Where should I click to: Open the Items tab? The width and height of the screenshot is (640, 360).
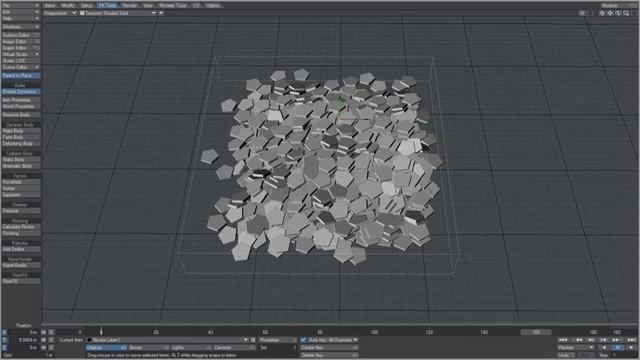[50, 6]
